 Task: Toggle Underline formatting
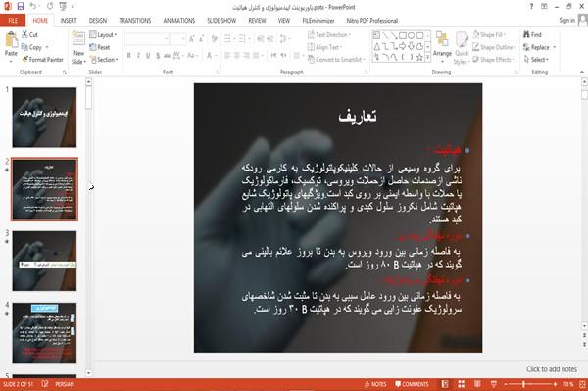[148, 56]
